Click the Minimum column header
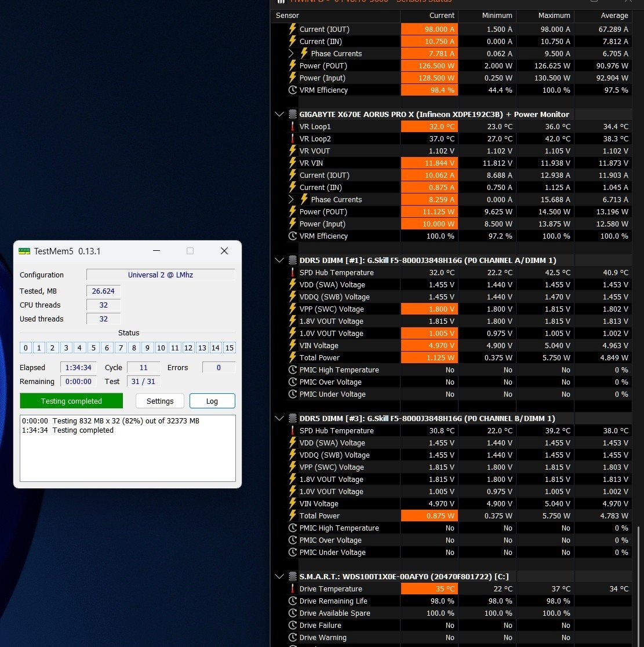Viewport: 644px width, 647px height. coord(487,16)
